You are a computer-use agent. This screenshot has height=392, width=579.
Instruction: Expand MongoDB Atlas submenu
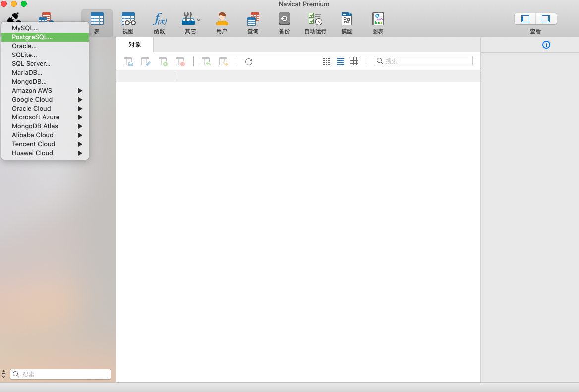coord(45,126)
